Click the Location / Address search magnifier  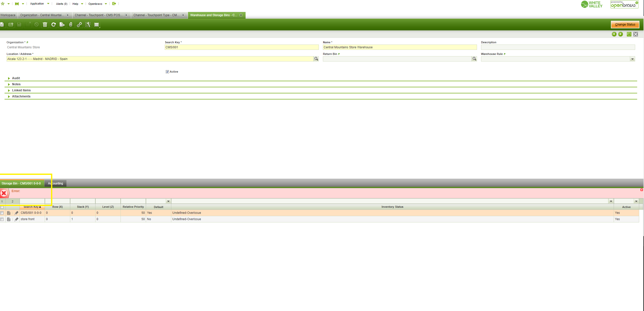point(316,59)
